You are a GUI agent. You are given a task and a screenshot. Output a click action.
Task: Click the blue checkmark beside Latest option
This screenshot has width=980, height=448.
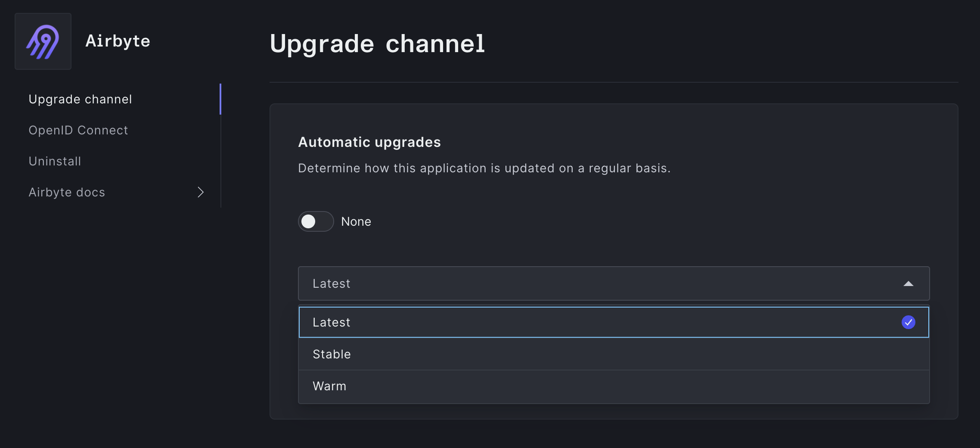(x=908, y=322)
